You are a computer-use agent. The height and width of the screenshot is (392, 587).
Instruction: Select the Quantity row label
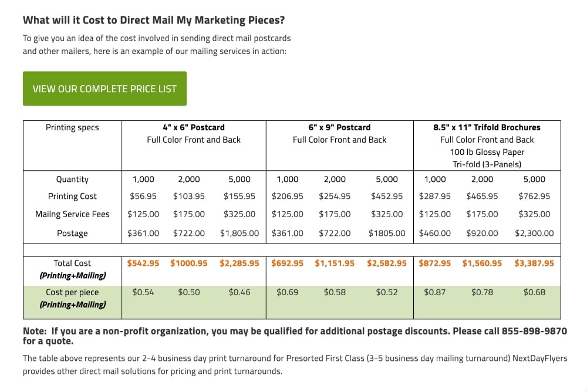(72, 179)
